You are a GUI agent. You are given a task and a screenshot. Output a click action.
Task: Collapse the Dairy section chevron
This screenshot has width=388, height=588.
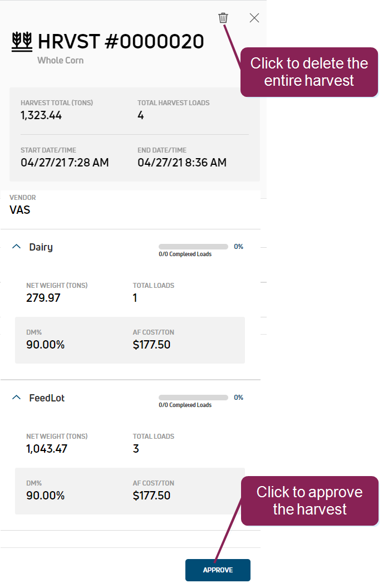coord(17,247)
